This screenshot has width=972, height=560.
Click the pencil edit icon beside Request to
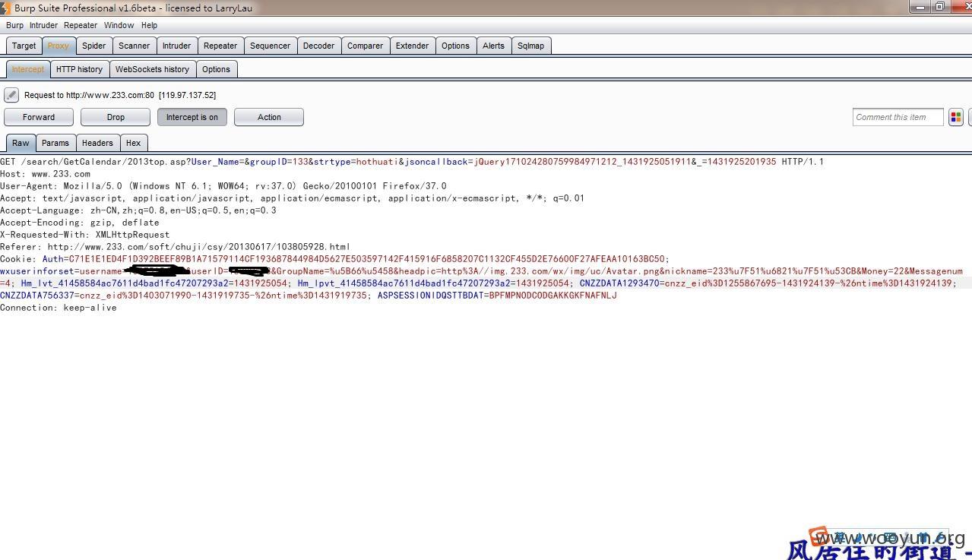[x=11, y=95]
